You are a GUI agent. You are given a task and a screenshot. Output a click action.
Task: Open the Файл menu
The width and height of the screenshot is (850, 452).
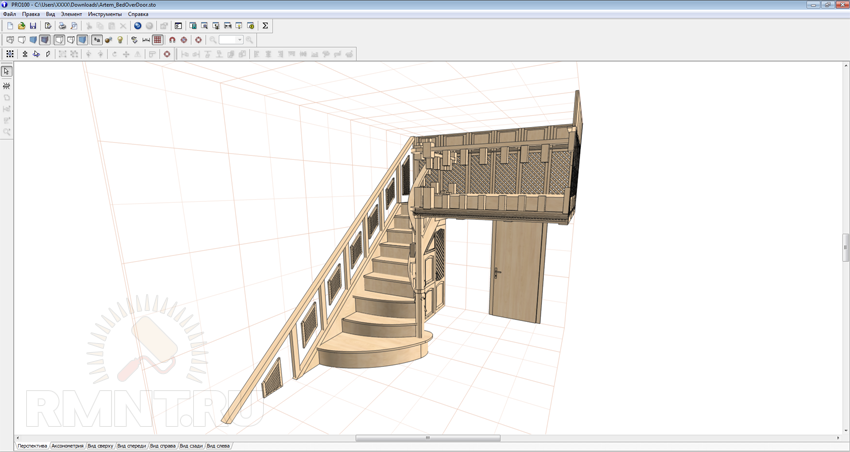tap(9, 14)
